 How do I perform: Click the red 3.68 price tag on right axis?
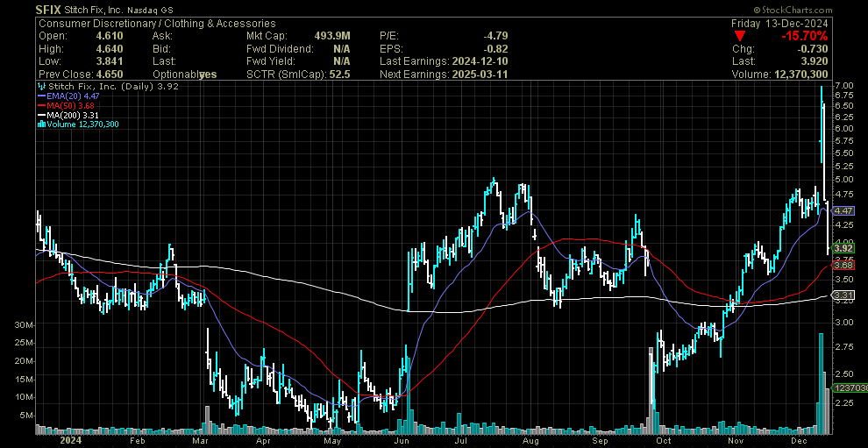click(x=843, y=265)
